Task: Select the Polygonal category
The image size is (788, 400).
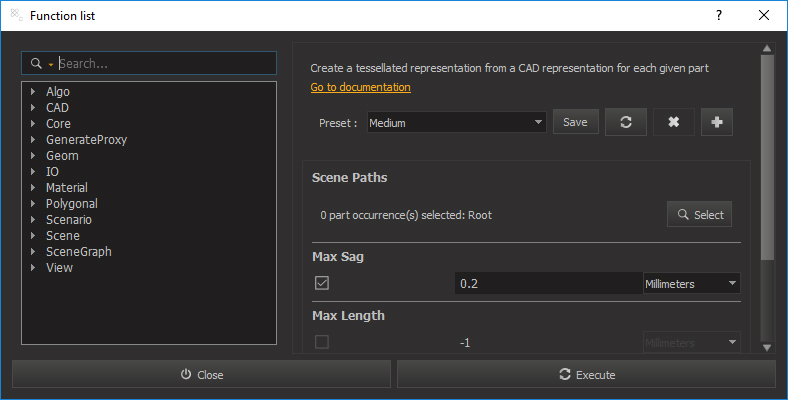Action: pos(72,204)
